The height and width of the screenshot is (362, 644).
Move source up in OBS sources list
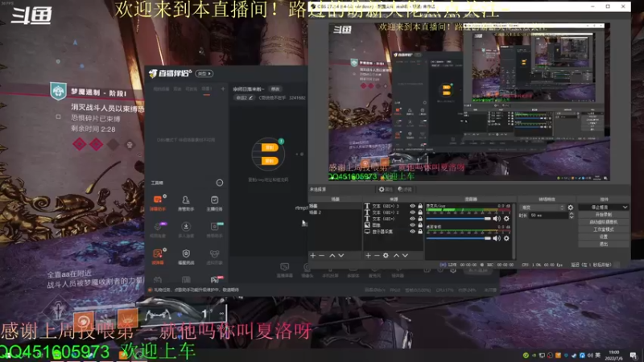[396, 255]
